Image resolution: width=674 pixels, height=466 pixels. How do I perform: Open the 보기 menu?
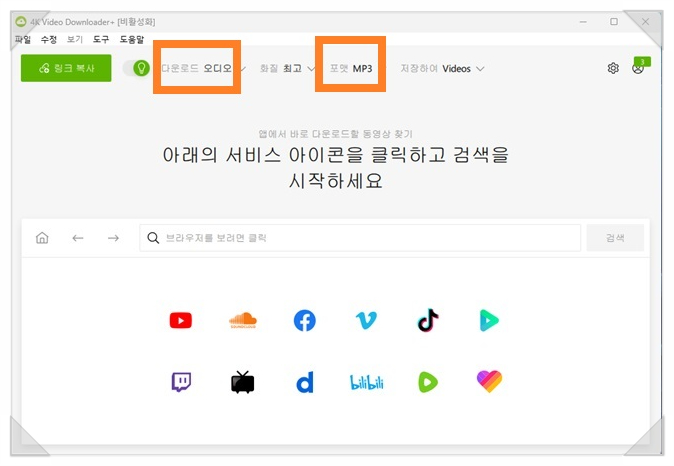pos(75,40)
